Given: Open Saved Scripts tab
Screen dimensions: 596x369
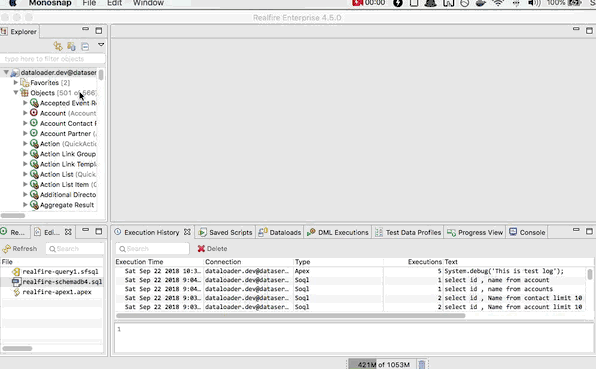Looking at the screenshot, I should (225, 232).
